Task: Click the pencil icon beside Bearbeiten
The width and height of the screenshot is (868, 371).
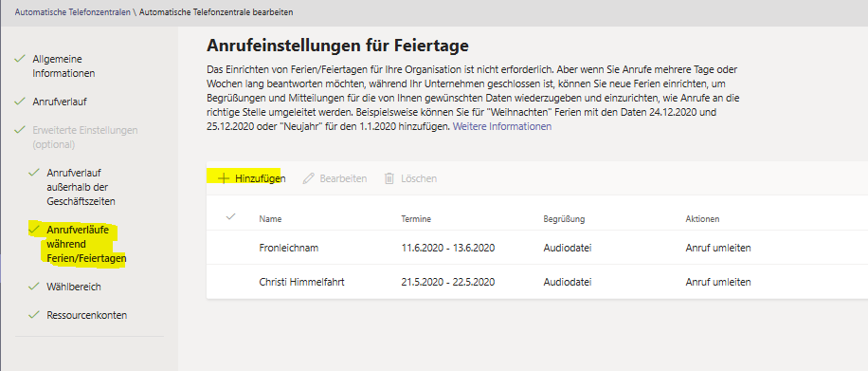Action: click(309, 178)
